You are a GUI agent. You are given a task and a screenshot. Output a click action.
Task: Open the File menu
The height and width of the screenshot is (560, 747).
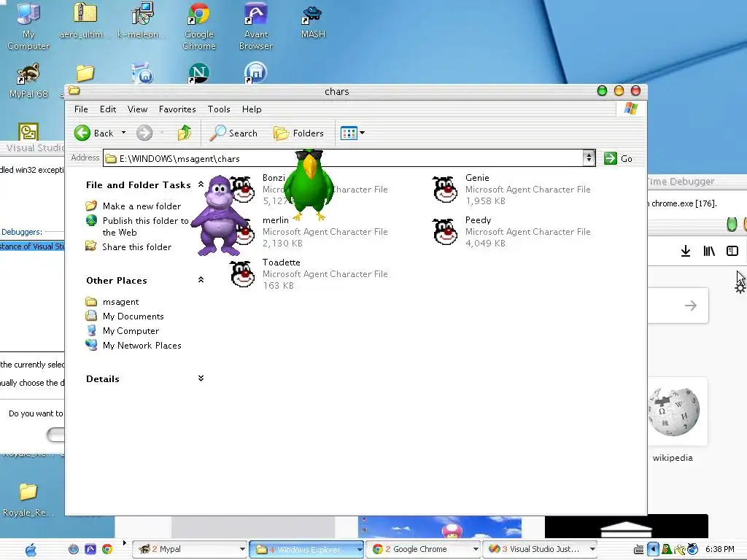point(81,109)
